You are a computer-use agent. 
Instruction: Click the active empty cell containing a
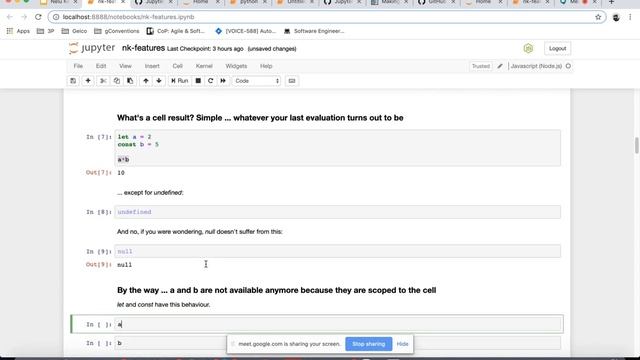tap(338, 324)
